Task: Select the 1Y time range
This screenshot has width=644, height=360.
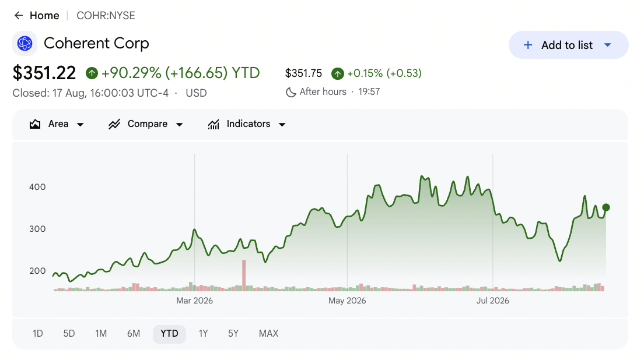Action: point(204,334)
